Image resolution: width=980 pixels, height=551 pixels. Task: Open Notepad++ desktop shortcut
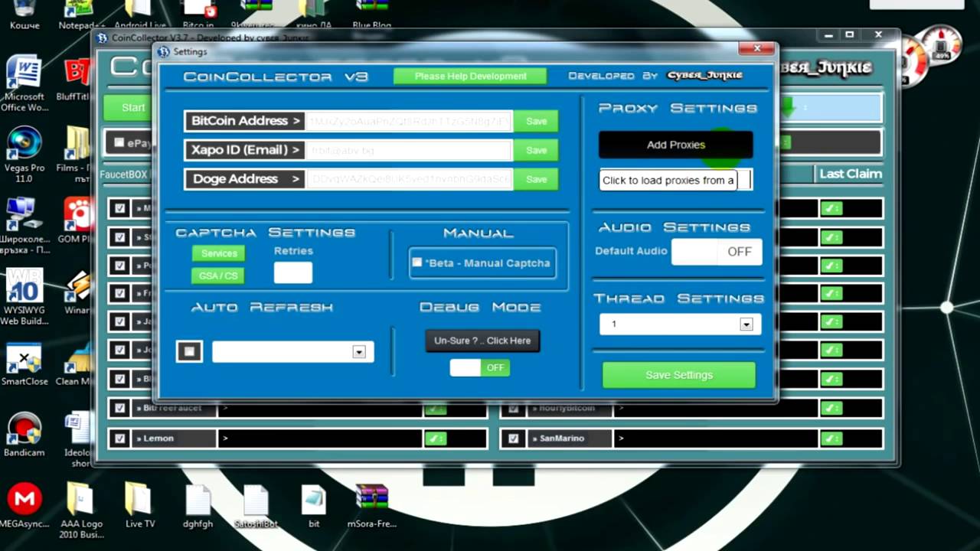point(81,15)
